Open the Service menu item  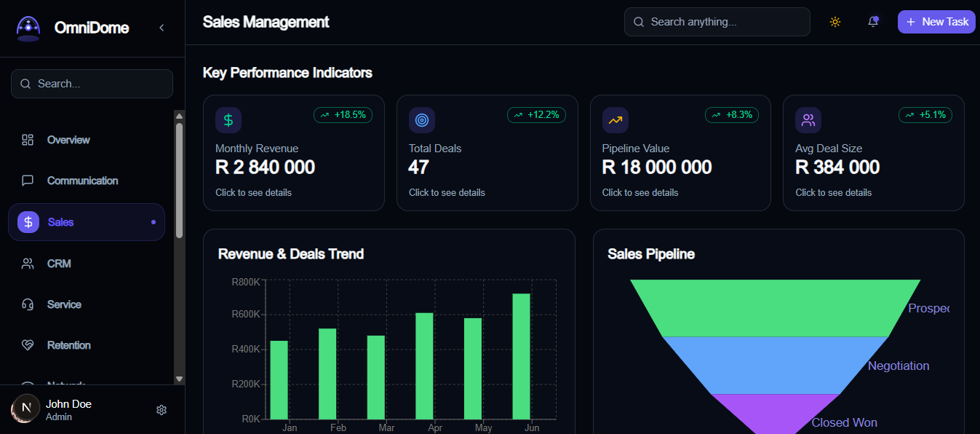87,304
